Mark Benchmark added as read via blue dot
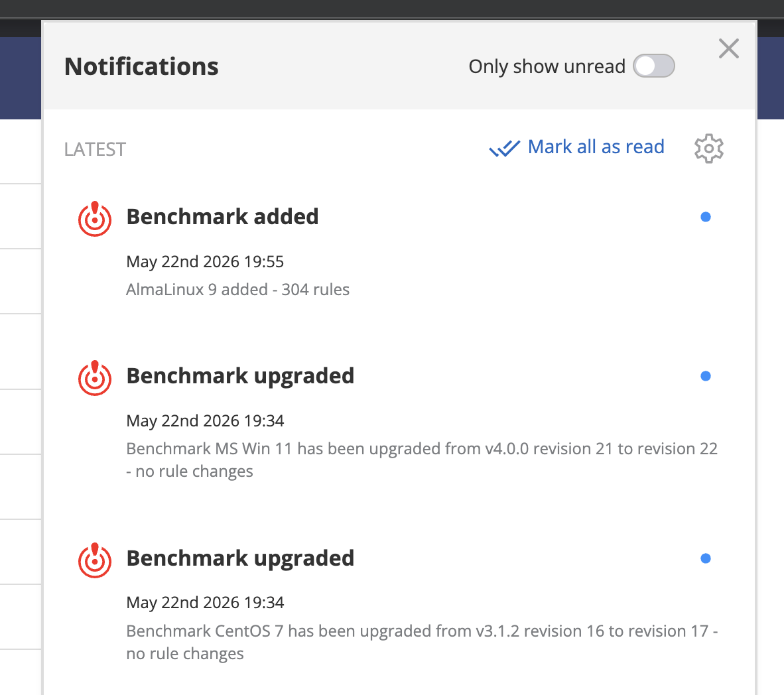784x695 pixels. [x=706, y=217]
